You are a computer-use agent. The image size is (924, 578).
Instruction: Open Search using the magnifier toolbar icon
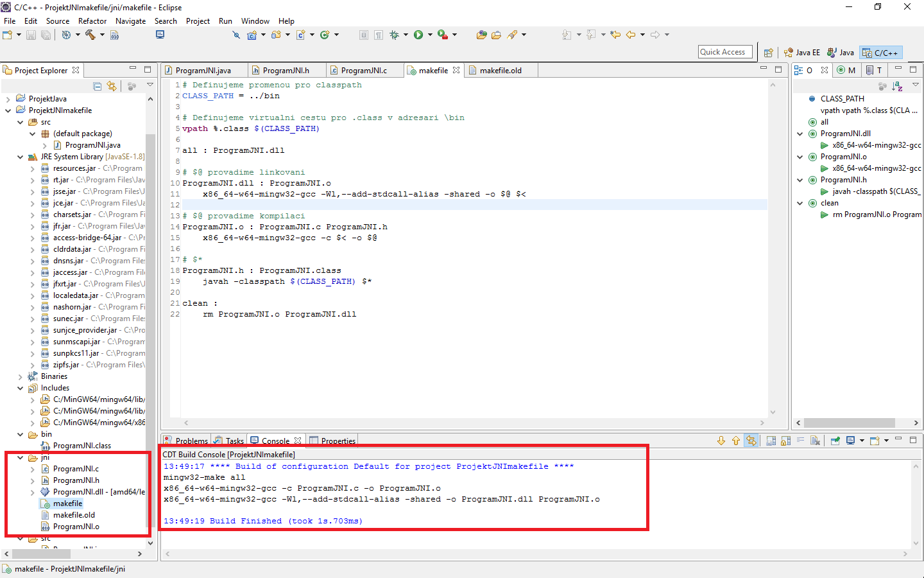coord(235,35)
